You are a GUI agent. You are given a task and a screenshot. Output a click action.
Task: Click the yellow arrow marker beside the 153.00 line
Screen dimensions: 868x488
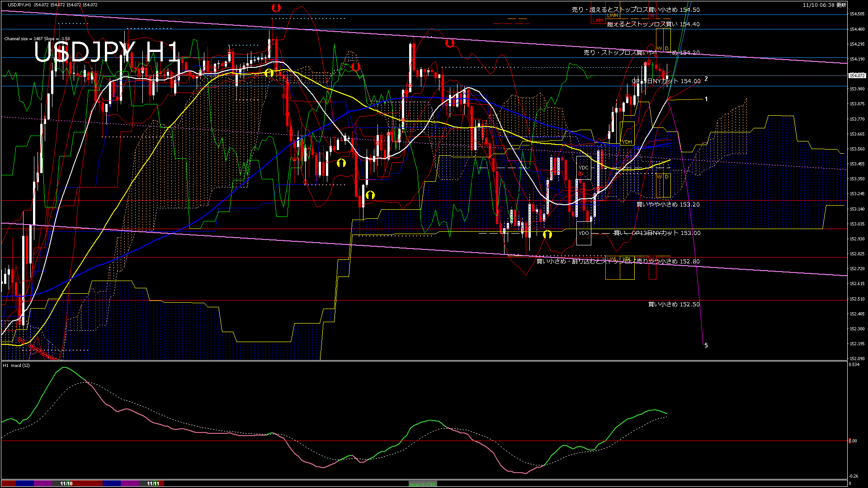pos(547,234)
